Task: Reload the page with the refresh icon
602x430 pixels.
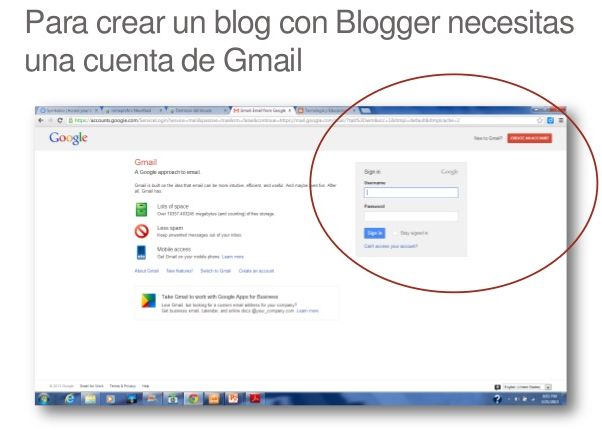Action: 60,120
